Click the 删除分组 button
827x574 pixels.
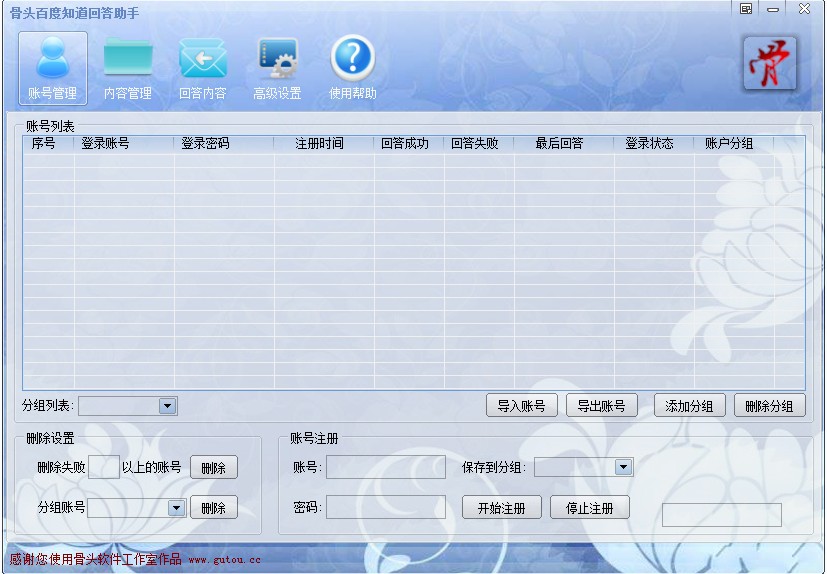click(x=770, y=406)
